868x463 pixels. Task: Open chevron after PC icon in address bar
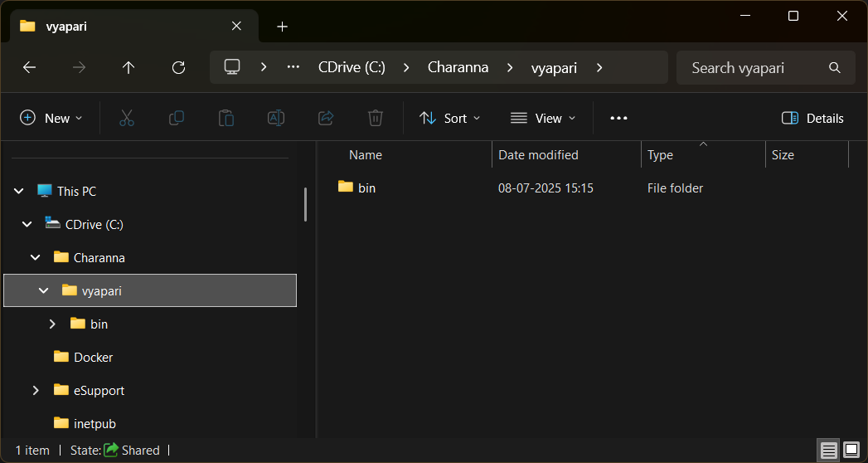(264, 67)
